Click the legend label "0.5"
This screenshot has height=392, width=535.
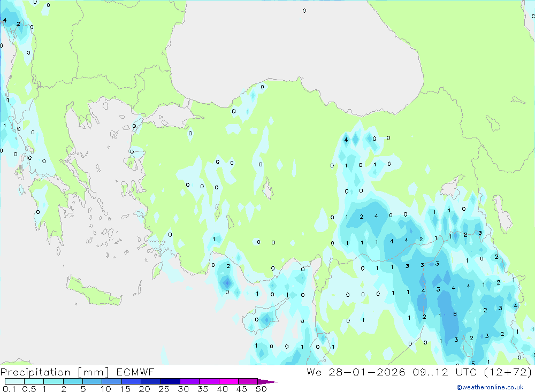click(x=29, y=389)
